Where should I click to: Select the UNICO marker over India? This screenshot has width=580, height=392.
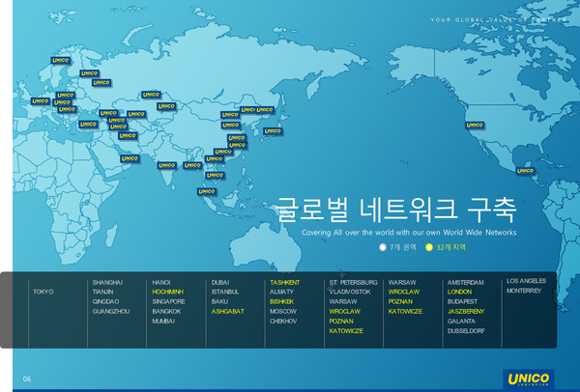[x=166, y=165]
